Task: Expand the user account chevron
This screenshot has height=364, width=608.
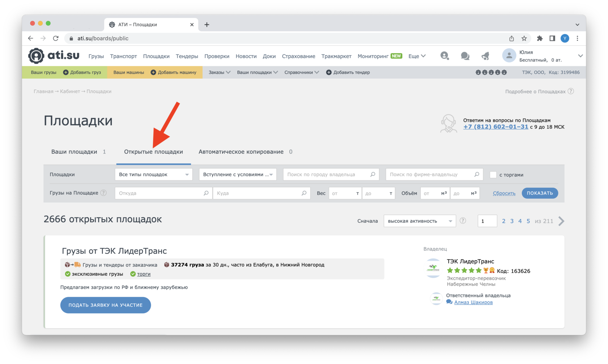Action: (x=580, y=56)
